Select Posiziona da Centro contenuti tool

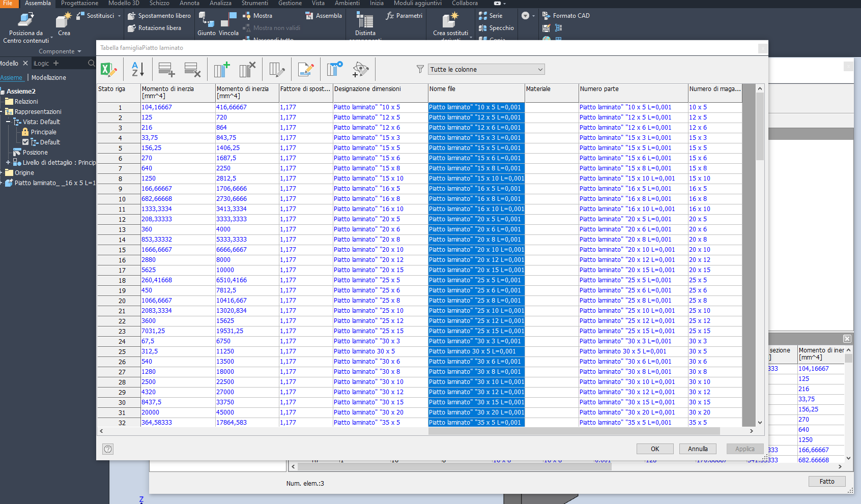pos(26,27)
